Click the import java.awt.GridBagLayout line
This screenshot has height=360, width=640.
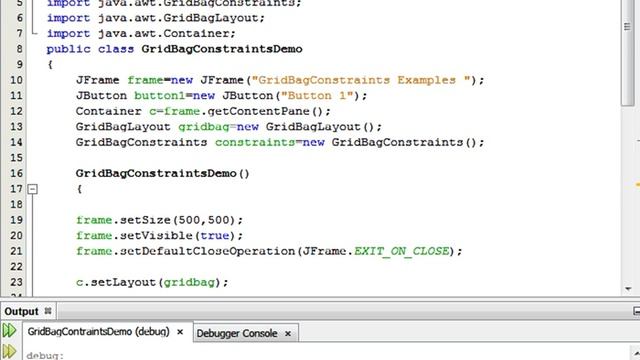pyautogui.click(x=156, y=18)
